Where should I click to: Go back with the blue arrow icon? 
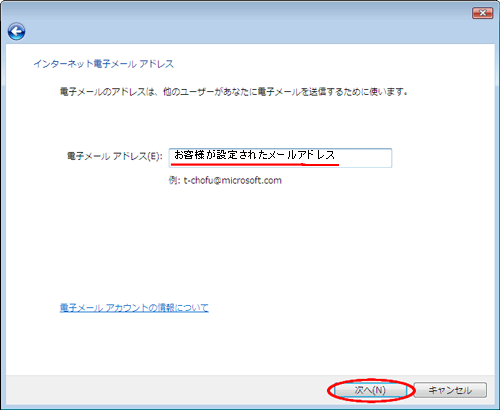tap(16, 32)
